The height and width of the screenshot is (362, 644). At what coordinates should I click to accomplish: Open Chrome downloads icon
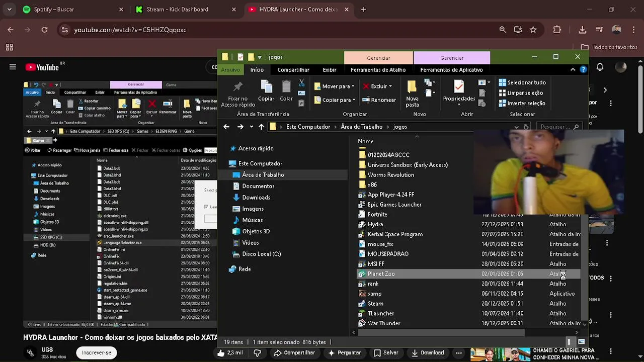pos(583,30)
